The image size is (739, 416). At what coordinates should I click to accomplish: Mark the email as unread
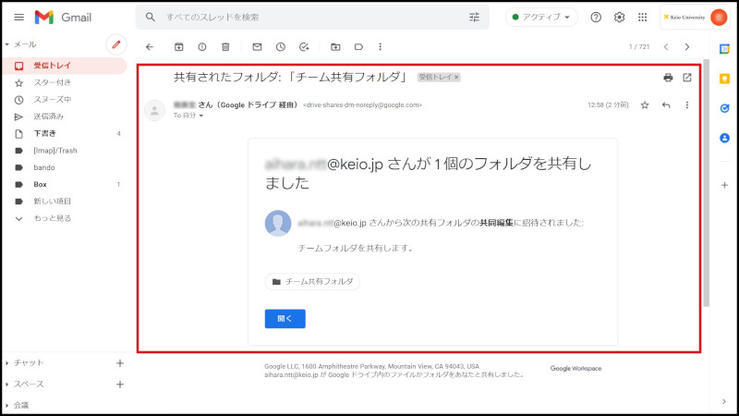tap(257, 47)
